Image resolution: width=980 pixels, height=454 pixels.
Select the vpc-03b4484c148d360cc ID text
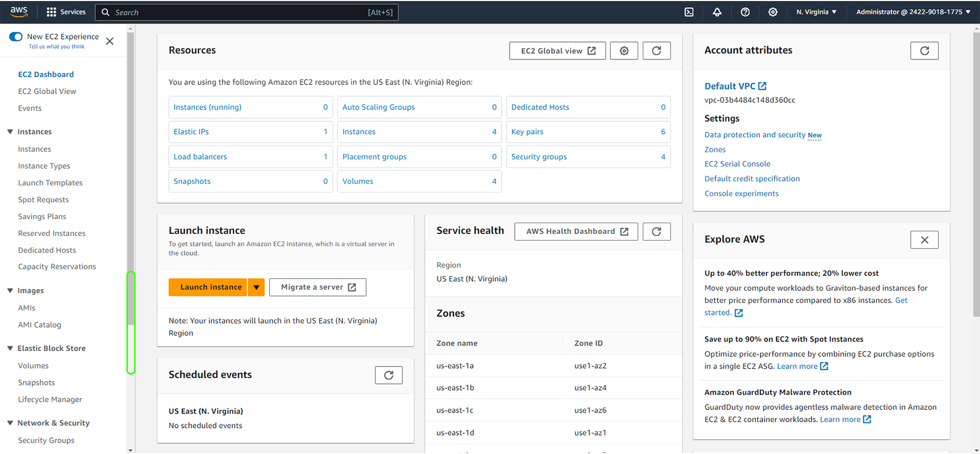coord(750,100)
